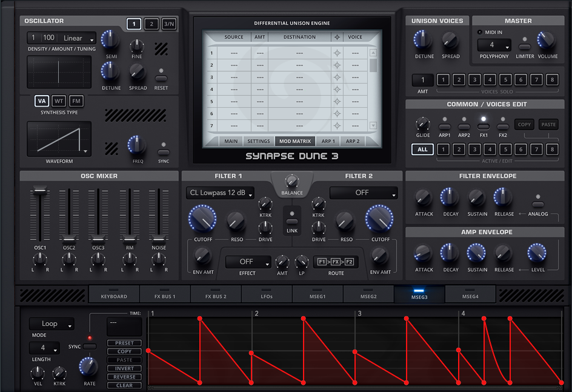Click the target icon in mod matrix row 1
The height and width of the screenshot is (392, 572).
pyautogui.click(x=337, y=53)
